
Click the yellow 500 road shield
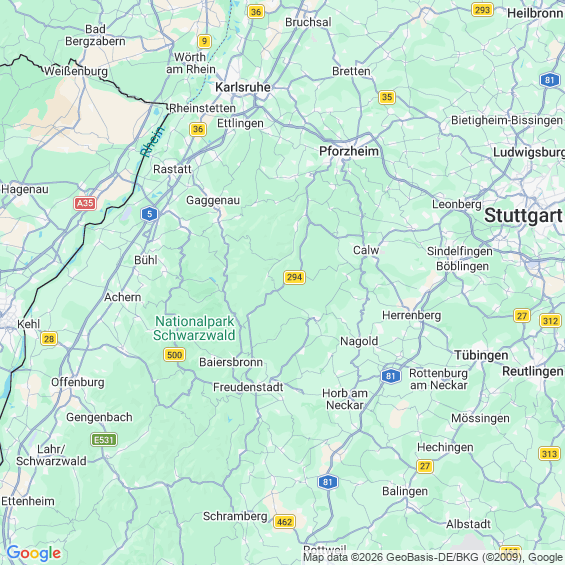(174, 355)
